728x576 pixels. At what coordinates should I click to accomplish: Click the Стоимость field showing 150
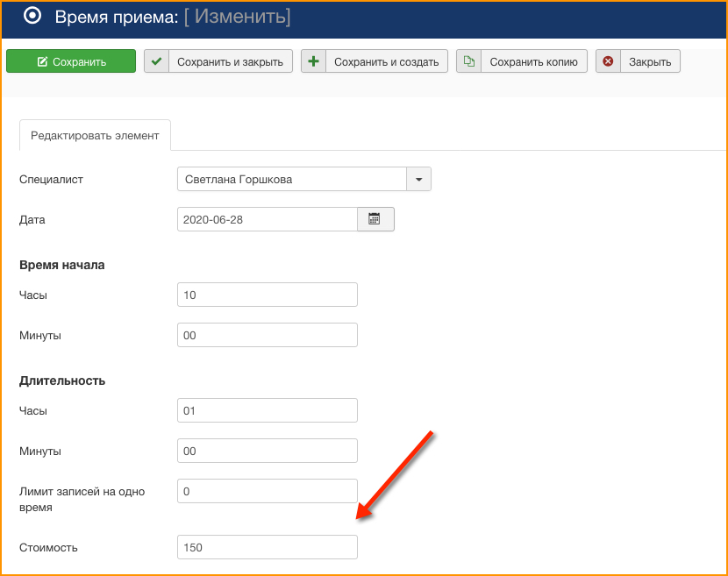[x=267, y=547]
